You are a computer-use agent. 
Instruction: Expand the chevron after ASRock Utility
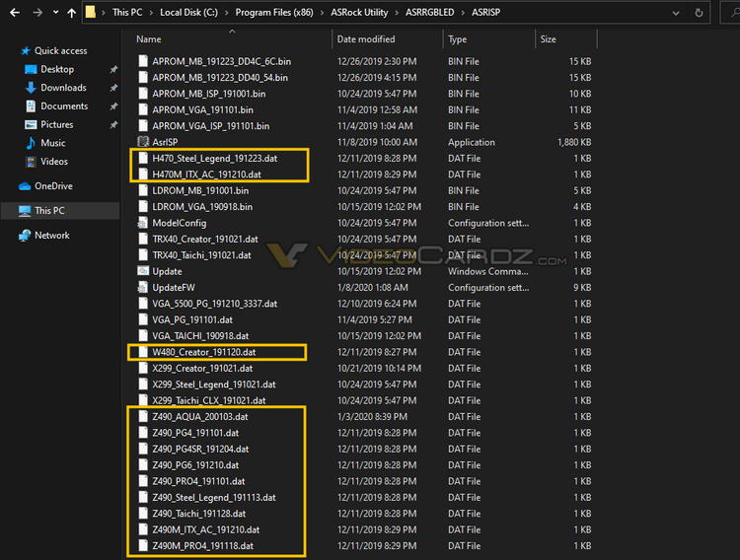(397, 13)
